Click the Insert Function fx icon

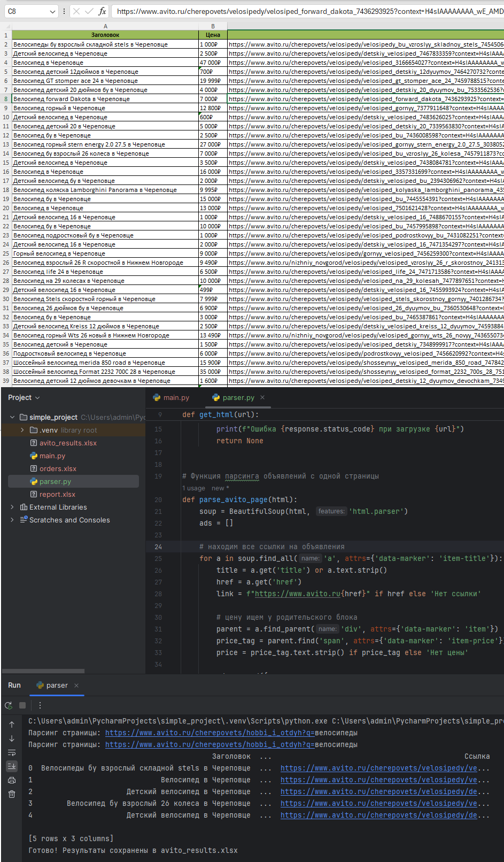pyautogui.click(x=102, y=11)
